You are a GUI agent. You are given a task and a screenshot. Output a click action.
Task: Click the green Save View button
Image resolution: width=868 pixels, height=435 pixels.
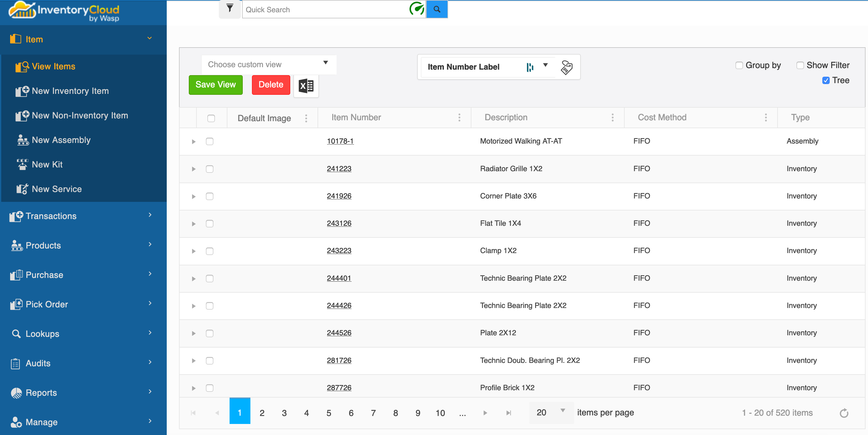215,85
